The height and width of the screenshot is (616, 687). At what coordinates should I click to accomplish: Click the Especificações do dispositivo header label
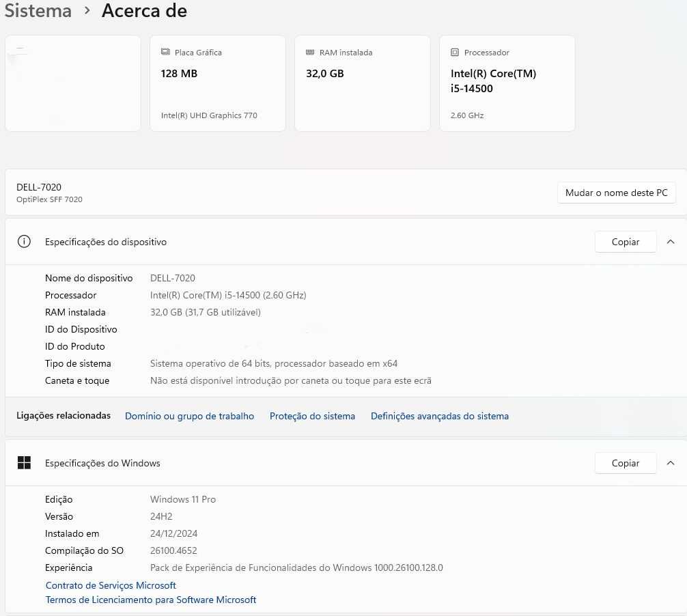[106, 242]
